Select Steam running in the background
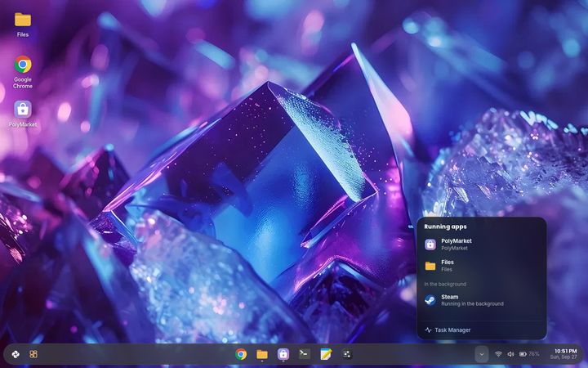Screen dimensions: 588x368 click(x=482, y=300)
